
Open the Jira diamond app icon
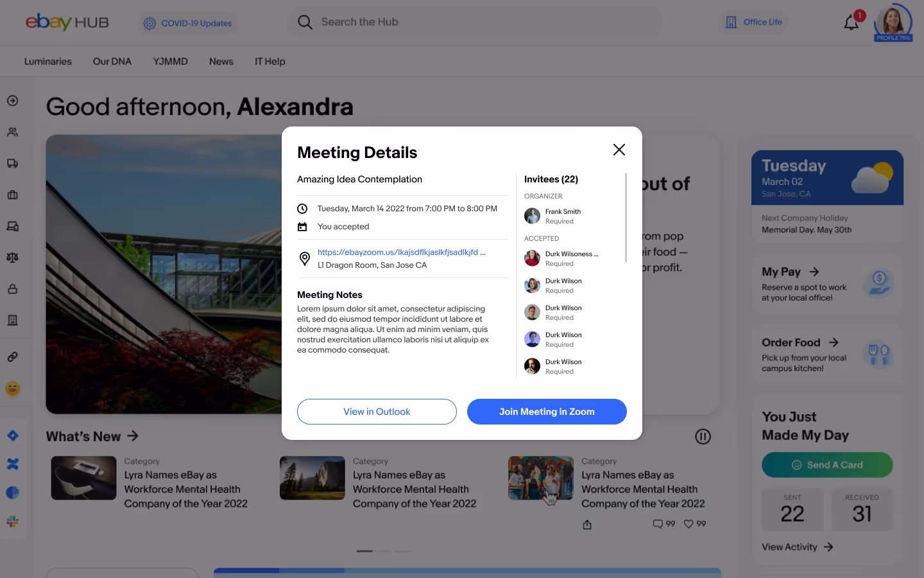13,435
